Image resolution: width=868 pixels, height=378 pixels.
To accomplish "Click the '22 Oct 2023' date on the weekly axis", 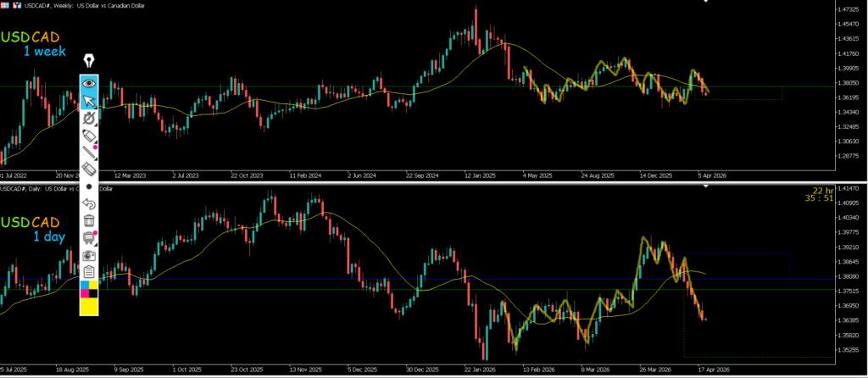I will pyautogui.click(x=247, y=175).
